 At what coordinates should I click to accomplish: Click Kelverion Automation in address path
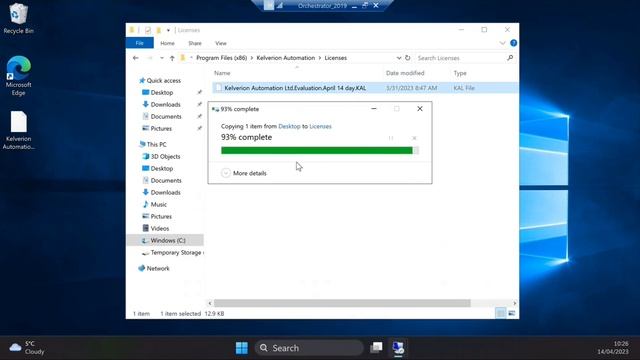[286, 58]
